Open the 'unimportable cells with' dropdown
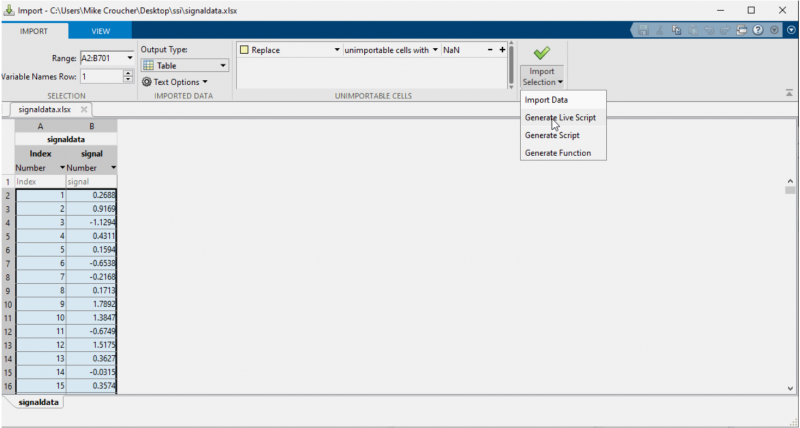 (x=435, y=50)
